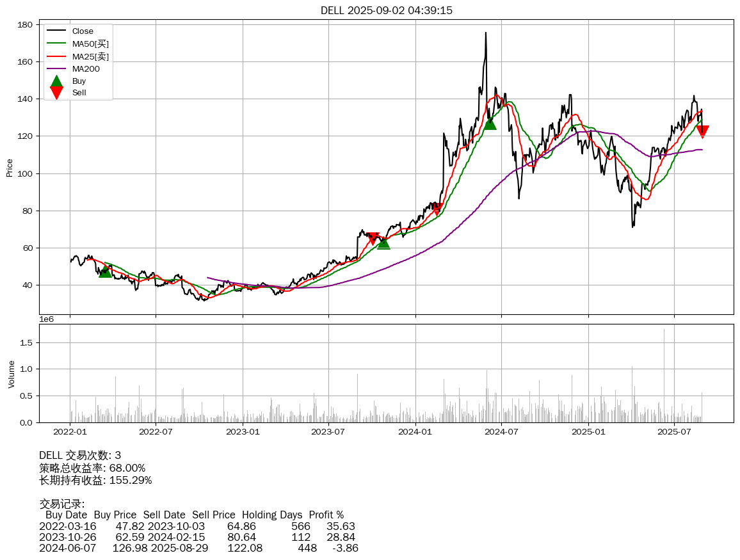Click the green Buy triangle in the legend

point(56,81)
